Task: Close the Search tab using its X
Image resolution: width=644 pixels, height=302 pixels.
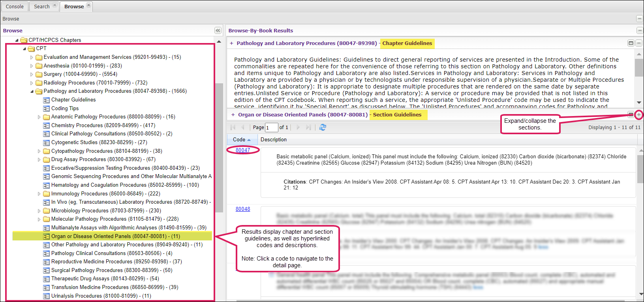Action: (x=55, y=5)
